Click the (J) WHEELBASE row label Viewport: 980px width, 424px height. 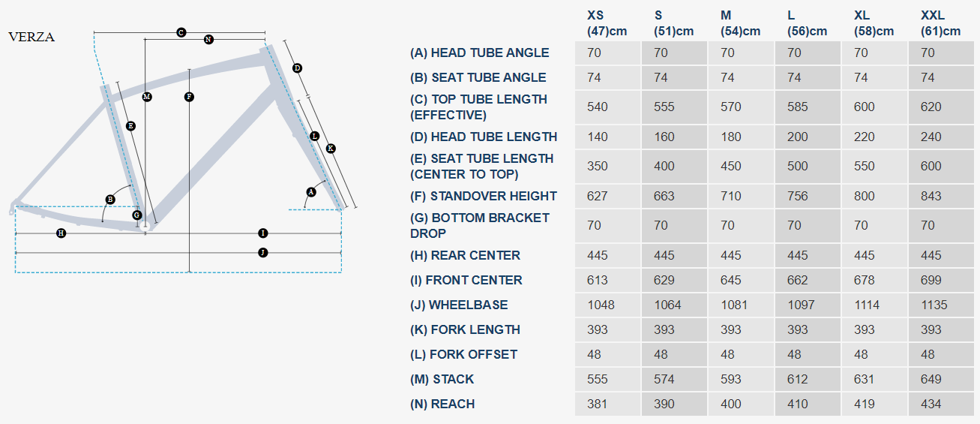459,305
